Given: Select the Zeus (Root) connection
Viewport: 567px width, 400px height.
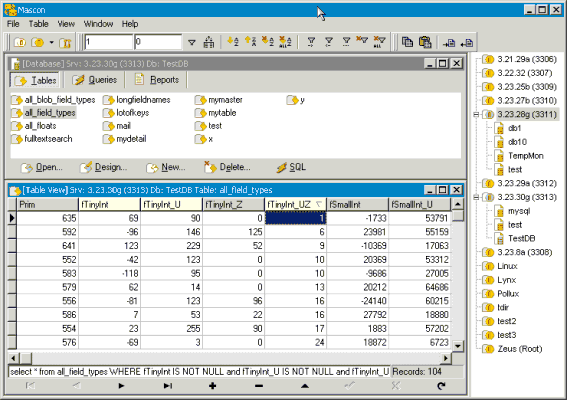Looking at the screenshot, I should click(x=520, y=349).
